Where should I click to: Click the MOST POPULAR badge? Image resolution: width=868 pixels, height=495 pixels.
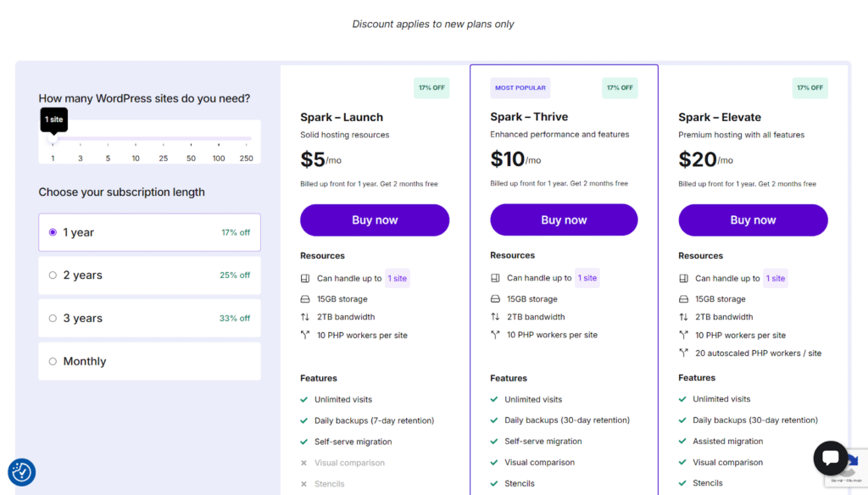pyautogui.click(x=520, y=88)
